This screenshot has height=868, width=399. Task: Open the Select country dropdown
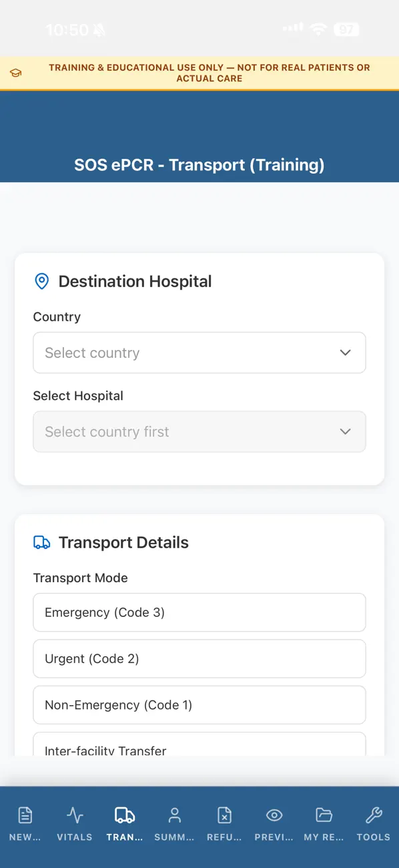199,353
